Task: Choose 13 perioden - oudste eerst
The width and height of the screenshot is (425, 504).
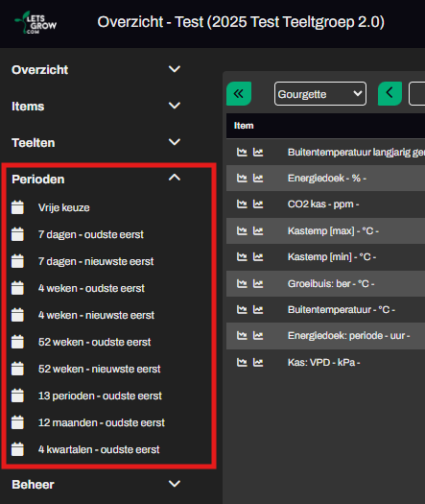Action: click(x=100, y=396)
